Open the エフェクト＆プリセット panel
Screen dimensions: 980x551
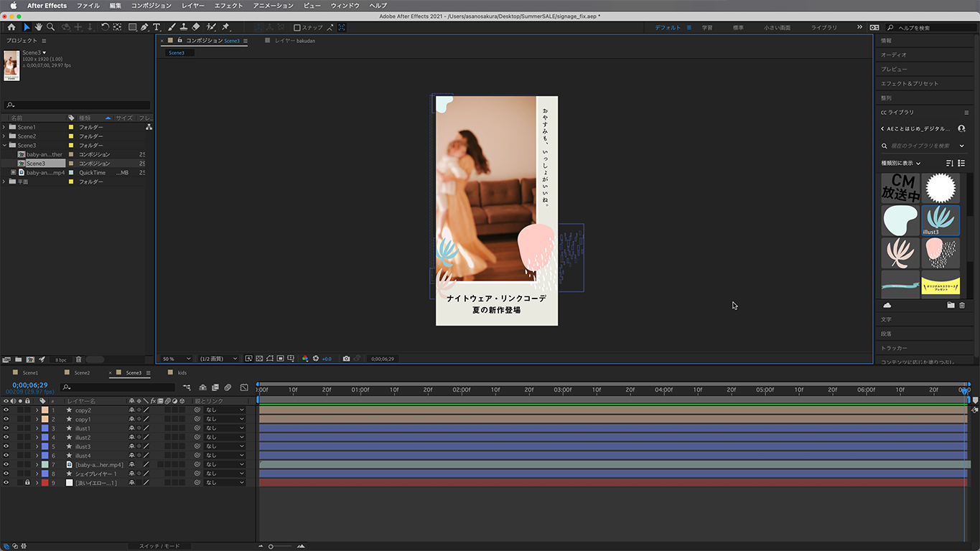pyautogui.click(x=910, y=83)
